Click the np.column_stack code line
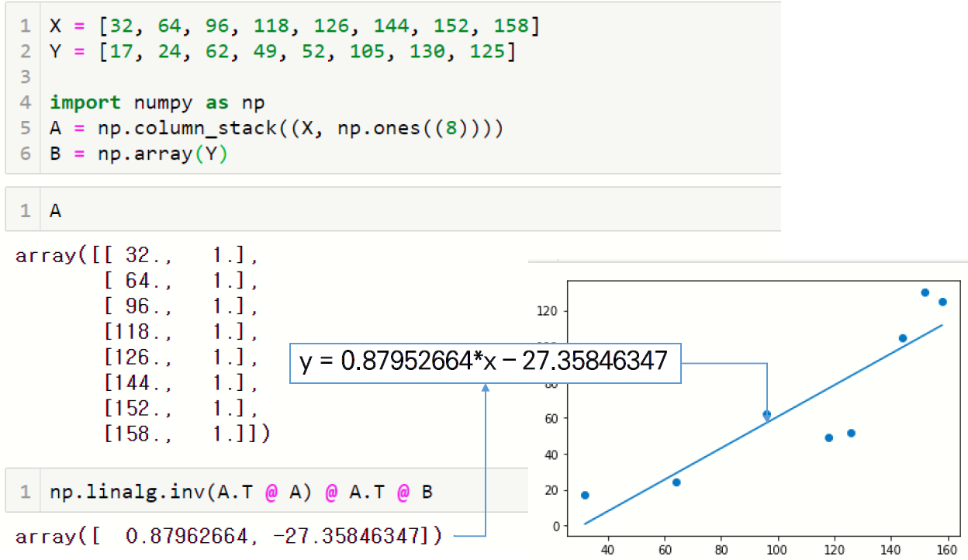 pos(277,128)
